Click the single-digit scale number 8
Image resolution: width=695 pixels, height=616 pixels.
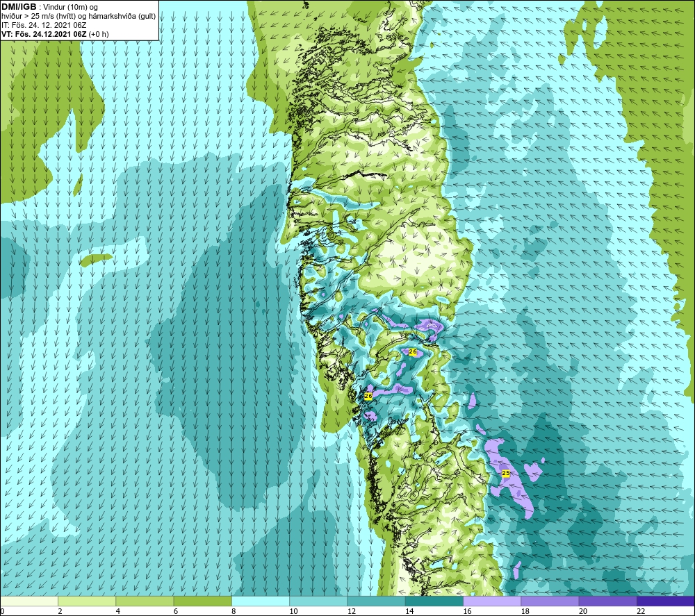click(x=233, y=612)
